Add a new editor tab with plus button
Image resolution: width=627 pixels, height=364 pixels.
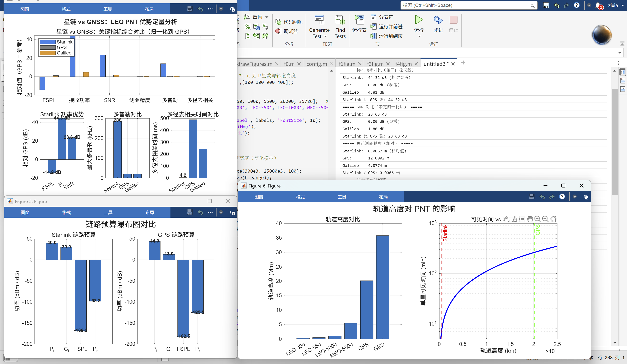point(463,63)
